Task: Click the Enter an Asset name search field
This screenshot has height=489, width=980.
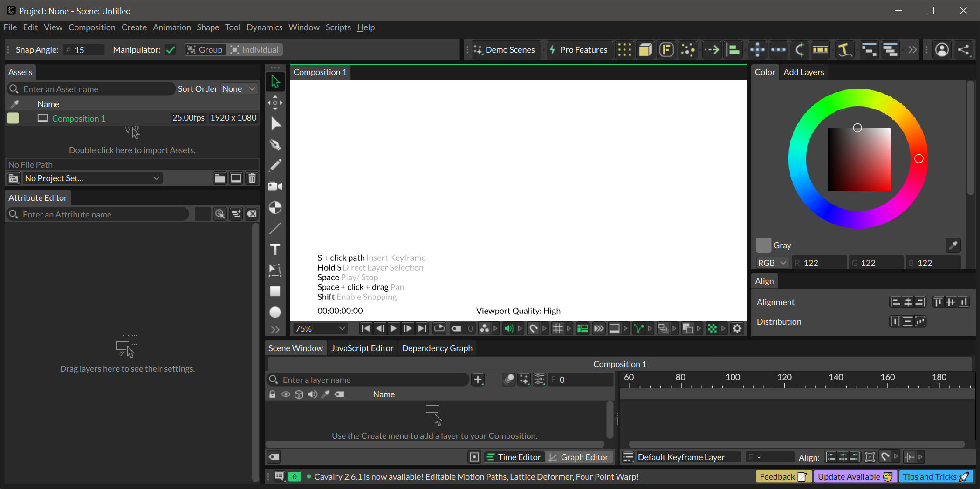Action: 91,89
